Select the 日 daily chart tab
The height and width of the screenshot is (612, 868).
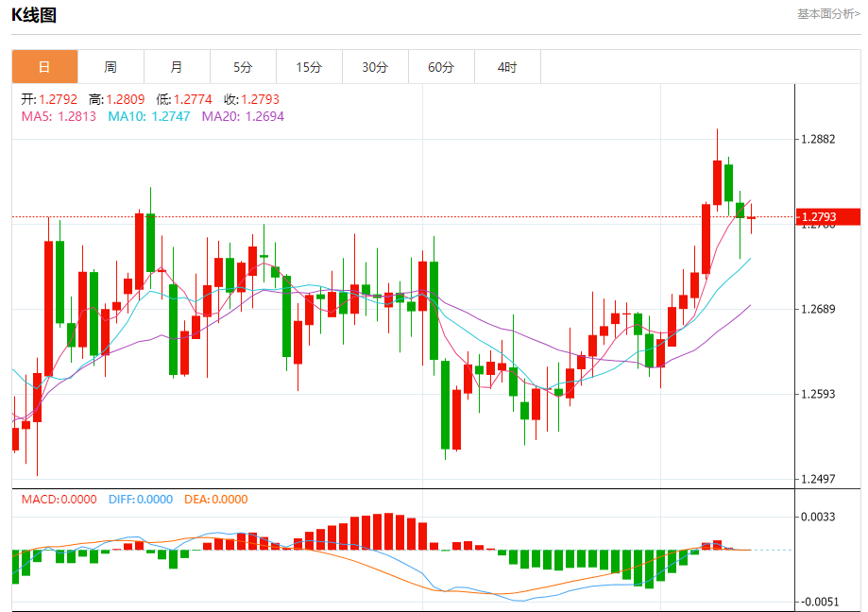(44, 67)
